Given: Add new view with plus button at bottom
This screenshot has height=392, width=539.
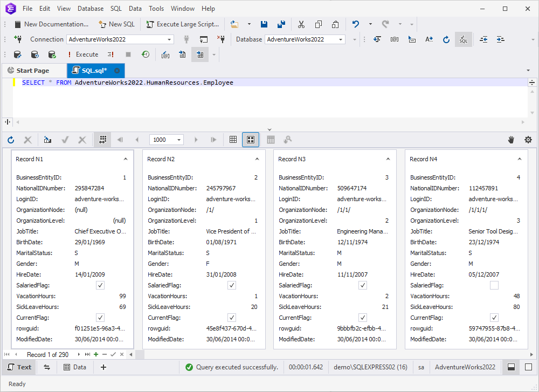Looking at the screenshot, I should pyautogui.click(x=103, y=367).
